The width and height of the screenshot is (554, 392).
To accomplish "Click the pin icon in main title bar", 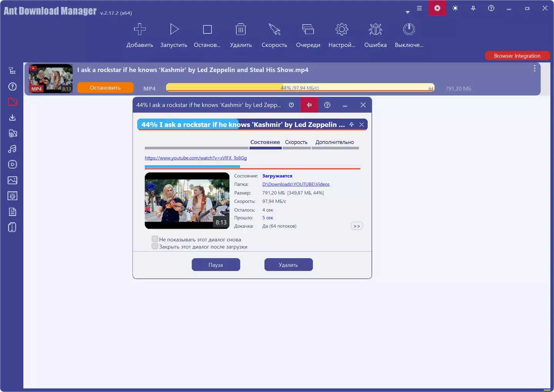I will [x=473, y=8].
